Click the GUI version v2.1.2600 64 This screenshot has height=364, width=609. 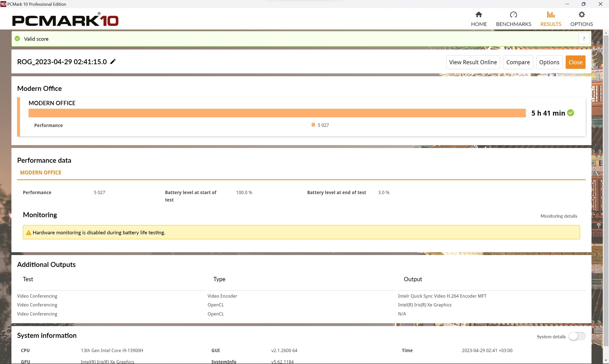284,350
